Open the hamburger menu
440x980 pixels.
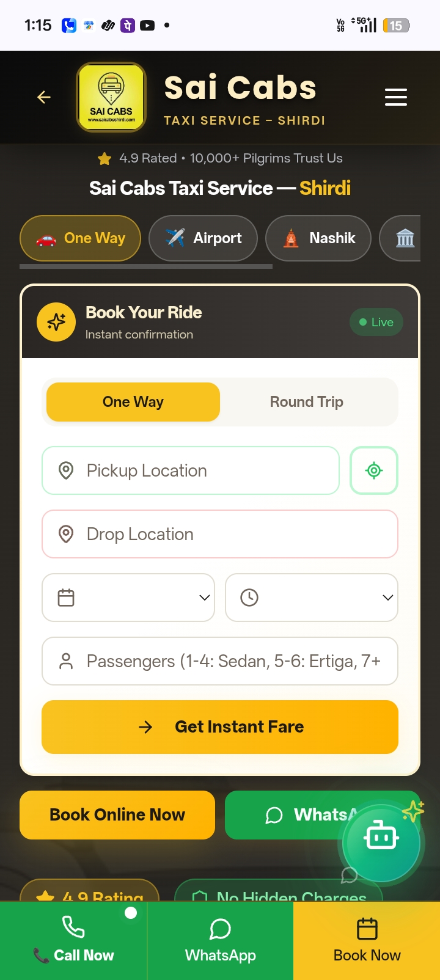tap(395, 97)
